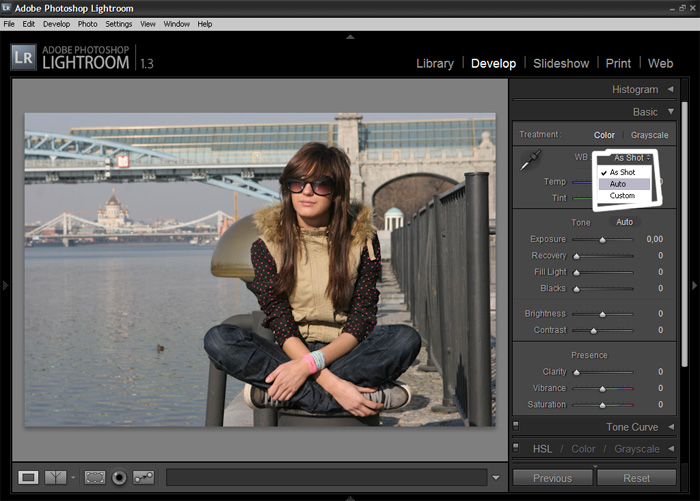Choose Auto in white balance list
The width and height of the screenshot is (700, 501).
coord(618,184)
